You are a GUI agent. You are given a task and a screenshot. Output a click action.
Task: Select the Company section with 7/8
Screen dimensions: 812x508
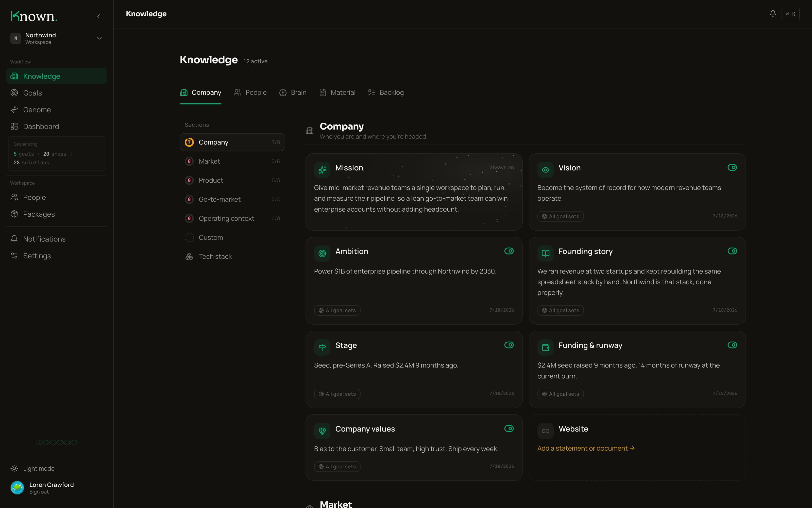coord(232,142)
